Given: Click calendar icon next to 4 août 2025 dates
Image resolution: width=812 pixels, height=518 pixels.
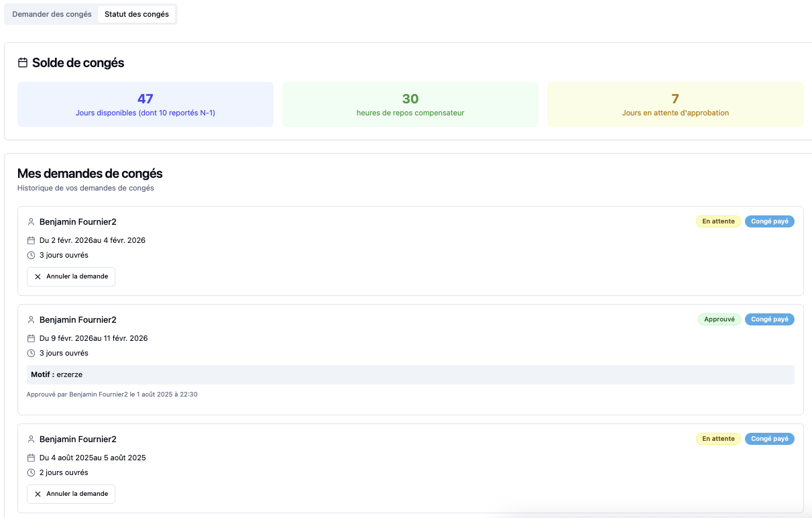Looking at the screenshot, I should click(x=31, y=458).
